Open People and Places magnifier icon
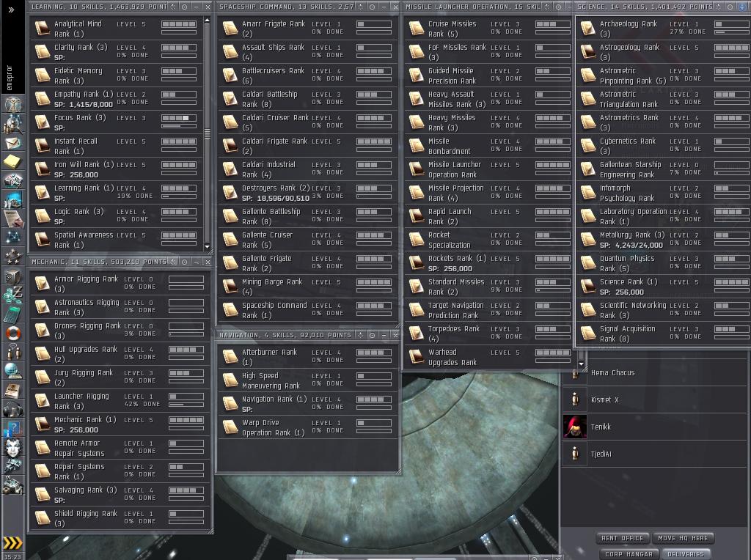The image size is (751, 560). point(12,124)
